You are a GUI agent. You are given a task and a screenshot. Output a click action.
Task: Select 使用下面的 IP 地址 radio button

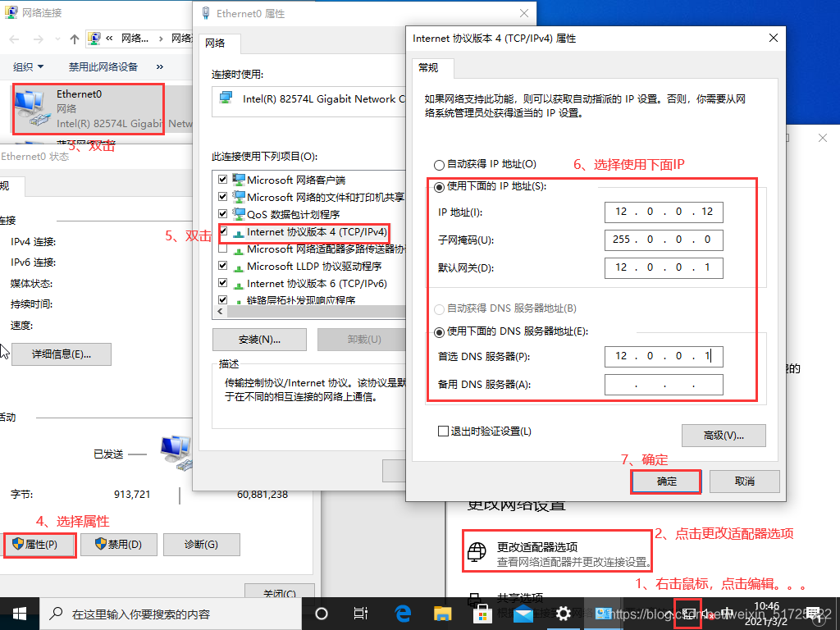440,186
